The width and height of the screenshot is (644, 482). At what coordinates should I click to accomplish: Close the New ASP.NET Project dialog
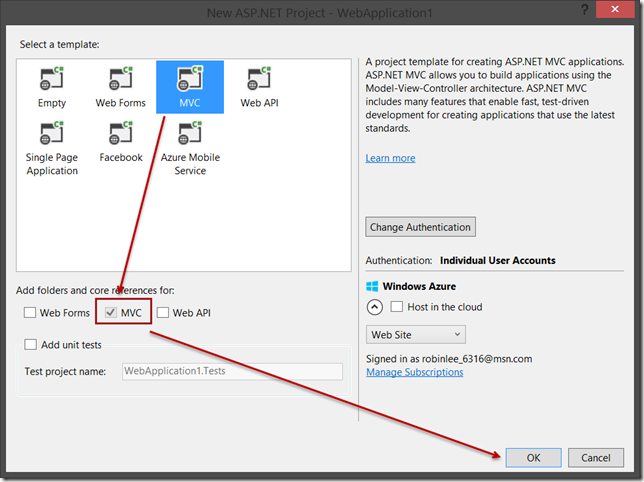coord(615,9)
